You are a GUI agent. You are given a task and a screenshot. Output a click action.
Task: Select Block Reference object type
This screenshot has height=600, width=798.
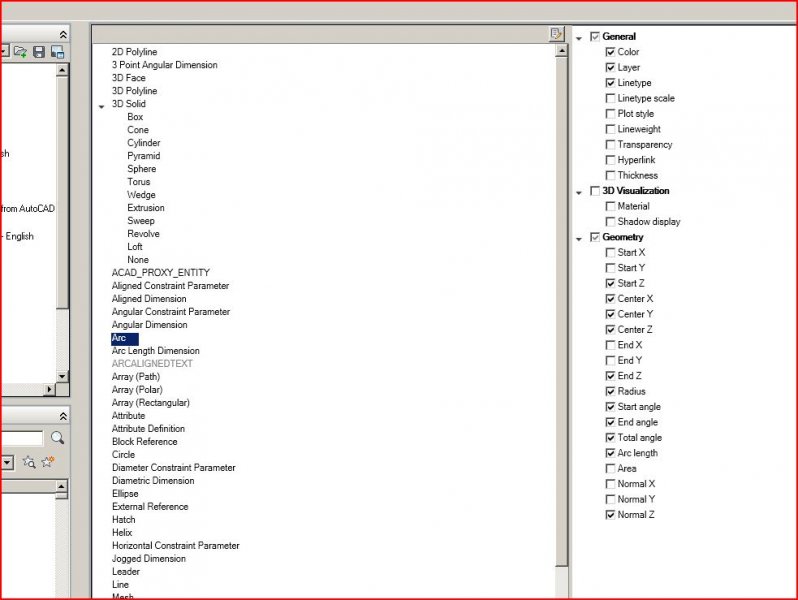[x=145, y=442]
